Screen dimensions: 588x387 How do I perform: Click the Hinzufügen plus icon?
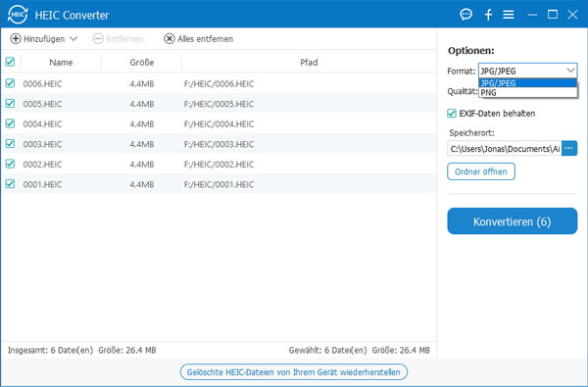tap(16, 38)
